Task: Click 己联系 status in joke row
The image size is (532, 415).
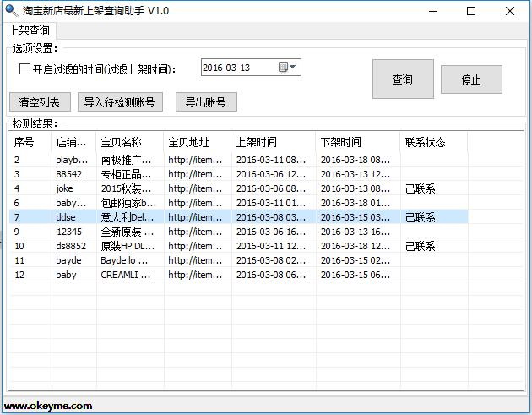Action: [x=420, y=188]
